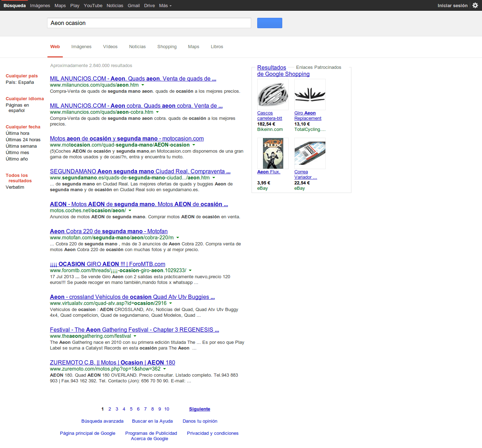Expand arrow next to milanuncios aeon-cobra.htm URL
Screen dimensions: 482x448
click(x=157, y=112)
